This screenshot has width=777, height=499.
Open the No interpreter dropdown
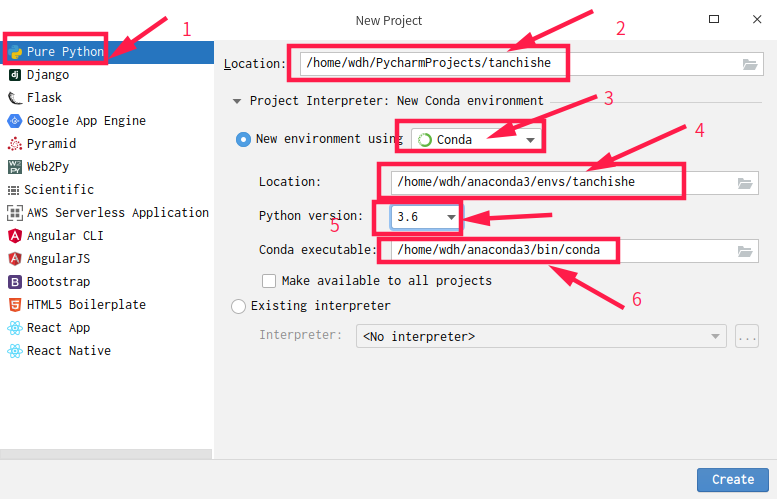pyautogui.click(x=541, y=336)
